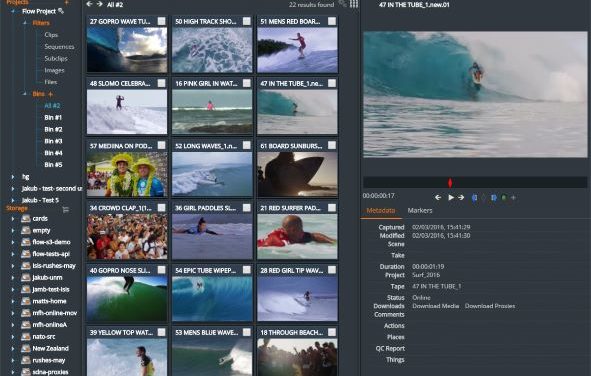
Task: Switch to the Metadata tab
Action: pos(381,211)
